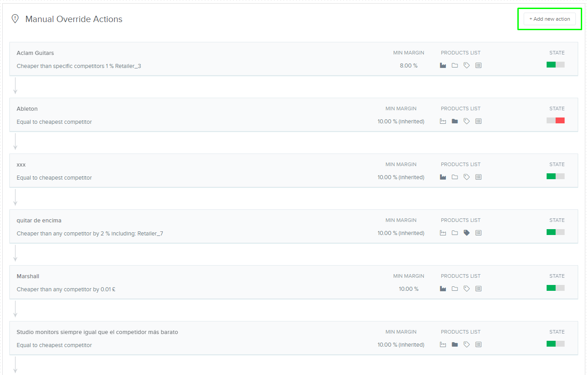Click the Equal to cheapest competitor rule under Ableton

tap(54, 122)
